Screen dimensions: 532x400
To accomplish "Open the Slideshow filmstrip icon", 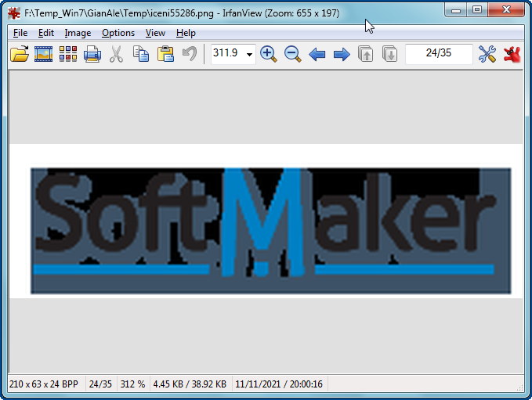I will tap(44, 54).
